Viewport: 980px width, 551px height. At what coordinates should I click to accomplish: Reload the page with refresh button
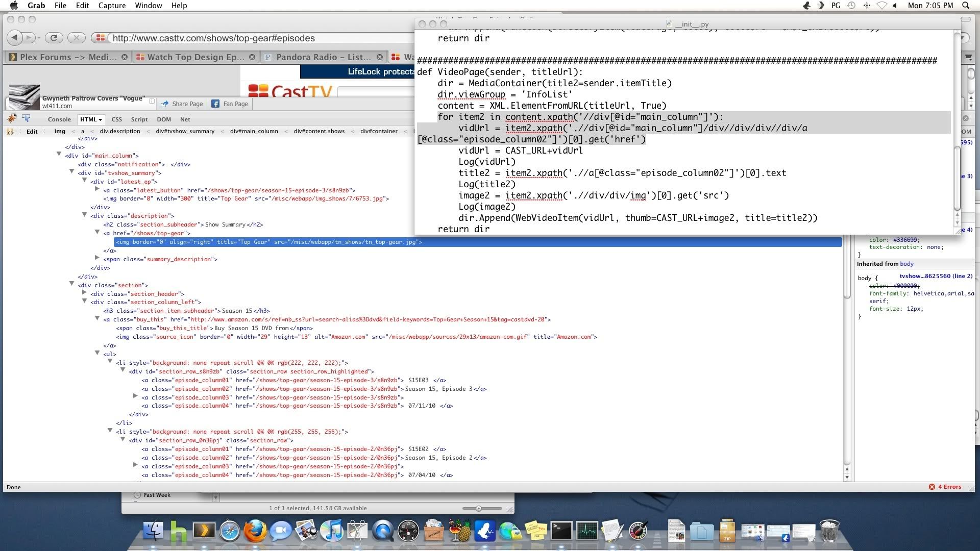53,37
